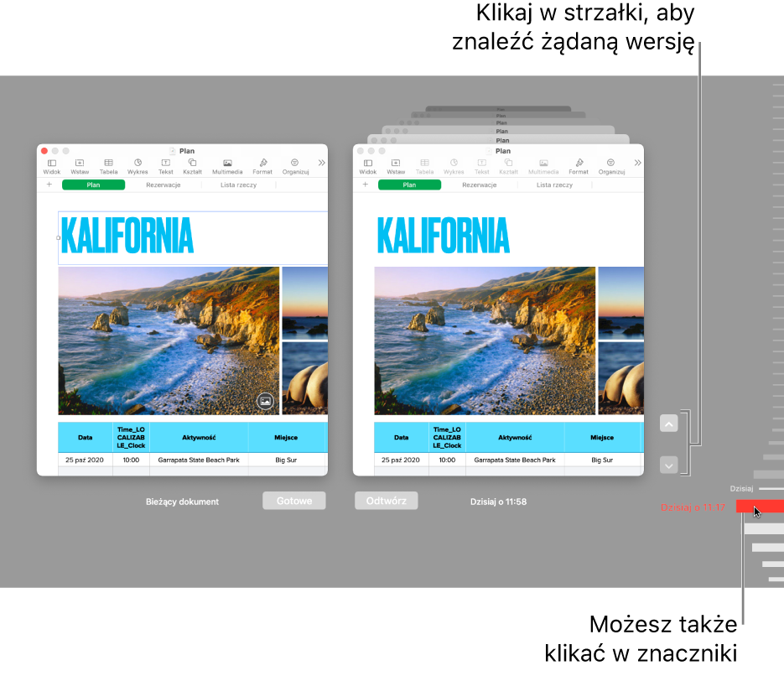Click Widok icon in version window toolbar

click(367, 167)
